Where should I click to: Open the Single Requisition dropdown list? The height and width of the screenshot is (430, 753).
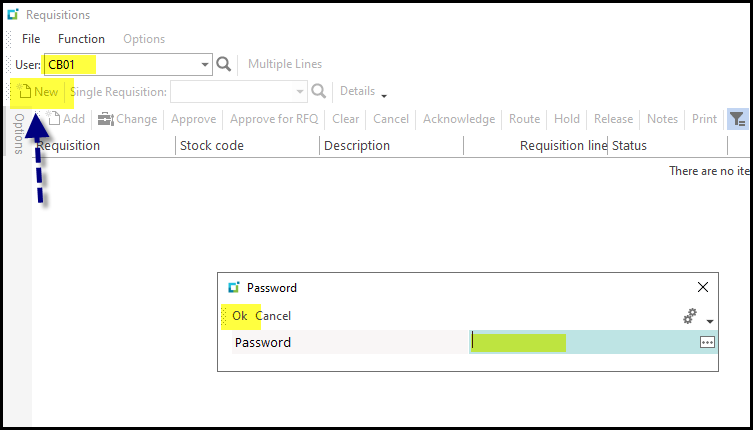tap(300, 92)
